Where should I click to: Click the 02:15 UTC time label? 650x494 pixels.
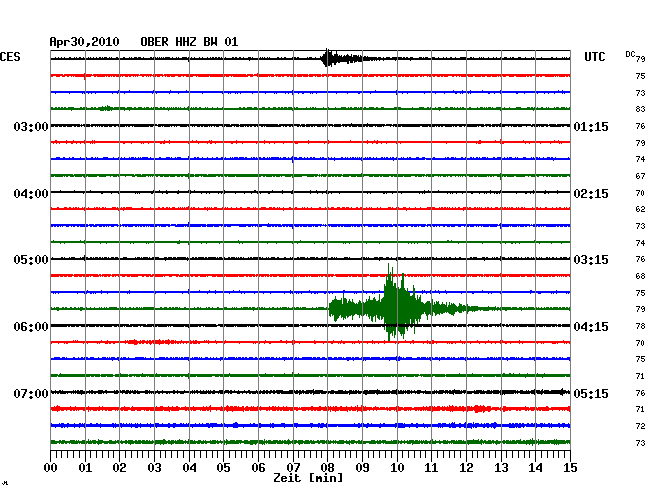click(x=591, y=194)
